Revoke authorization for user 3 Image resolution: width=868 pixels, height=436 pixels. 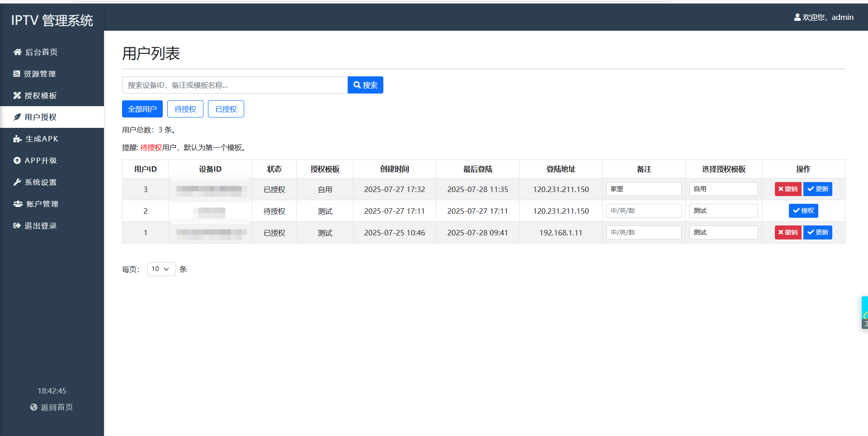coord(788,189)
